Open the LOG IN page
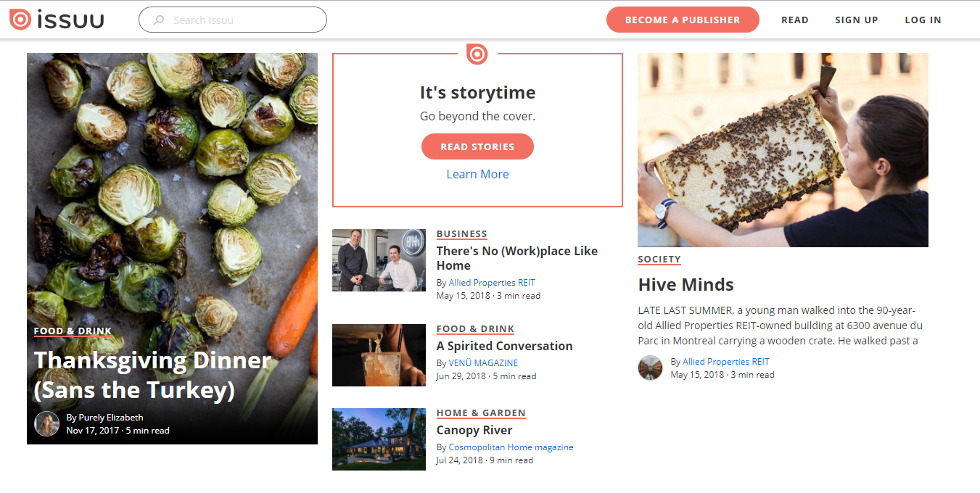The width and height of the screenshot is (980, 493). [x=923, y=20]
